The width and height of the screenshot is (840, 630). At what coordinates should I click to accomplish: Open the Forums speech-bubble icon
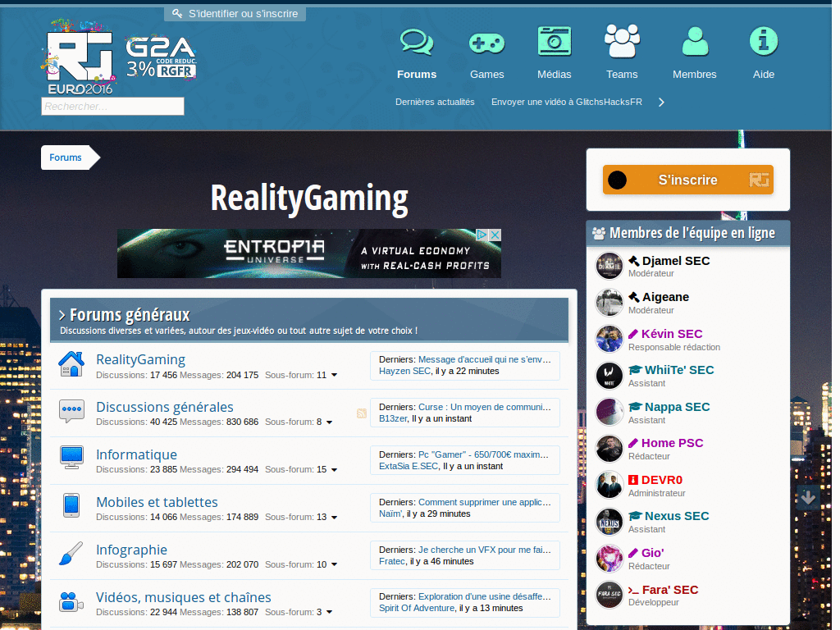(417, 43)
